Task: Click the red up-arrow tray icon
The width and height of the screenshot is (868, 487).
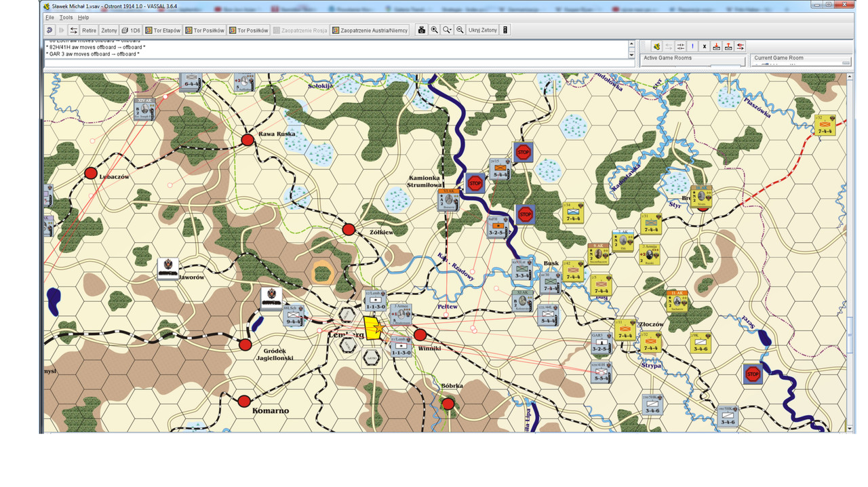Action: point(728,46)
